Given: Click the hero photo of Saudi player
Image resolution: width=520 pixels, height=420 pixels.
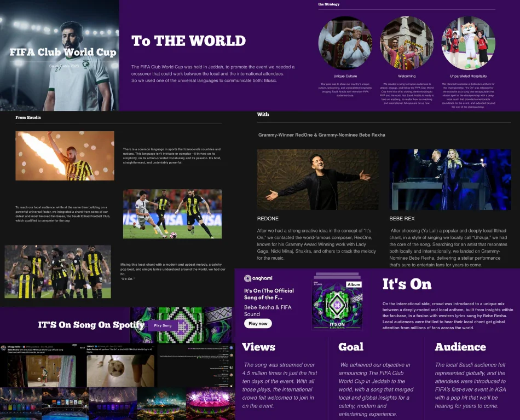Looking at the screenshot, I should pos(60,55).
